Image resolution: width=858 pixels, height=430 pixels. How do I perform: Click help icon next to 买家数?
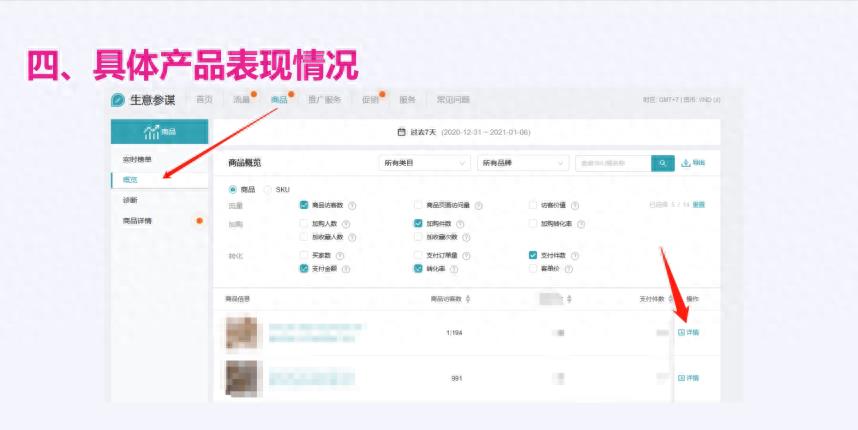click(340, 255)
